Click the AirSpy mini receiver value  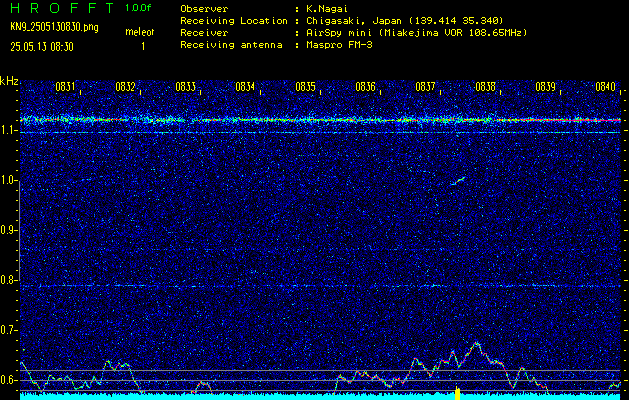tap(416, 33)
